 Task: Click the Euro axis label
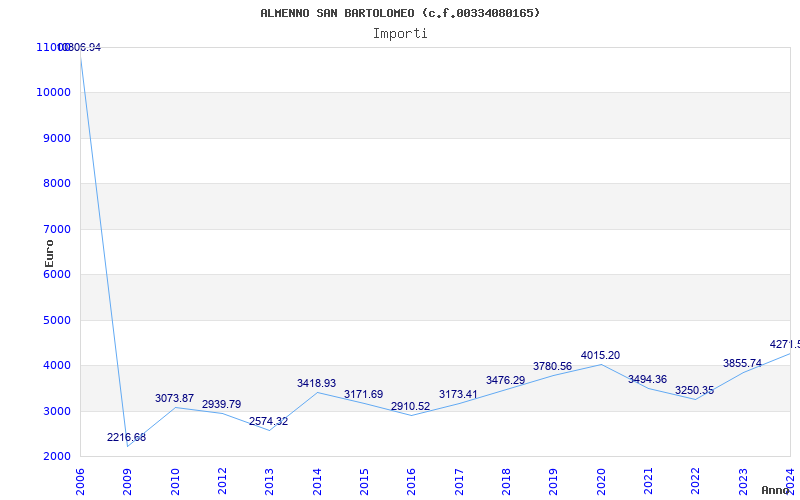coord(49,254)
